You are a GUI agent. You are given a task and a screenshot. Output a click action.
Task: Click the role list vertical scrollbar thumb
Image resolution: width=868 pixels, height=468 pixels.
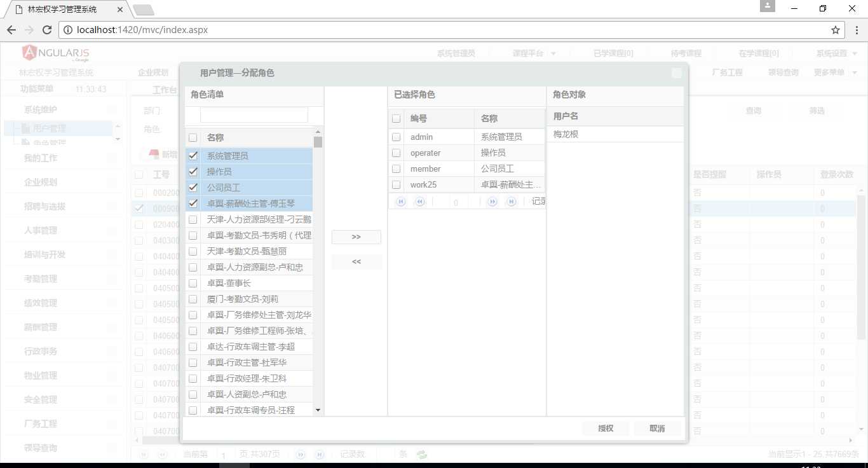pyautogui.click(x=318, y=142)
